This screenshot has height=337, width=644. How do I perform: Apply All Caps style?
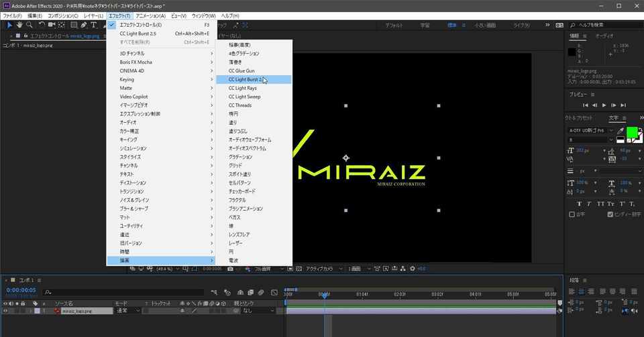coord(600,204)
